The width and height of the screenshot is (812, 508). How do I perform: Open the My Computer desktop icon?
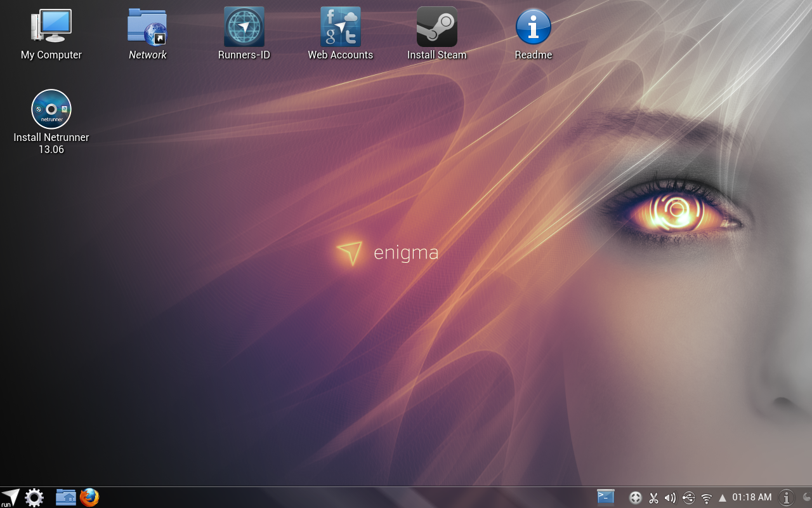tap(51, 27)
